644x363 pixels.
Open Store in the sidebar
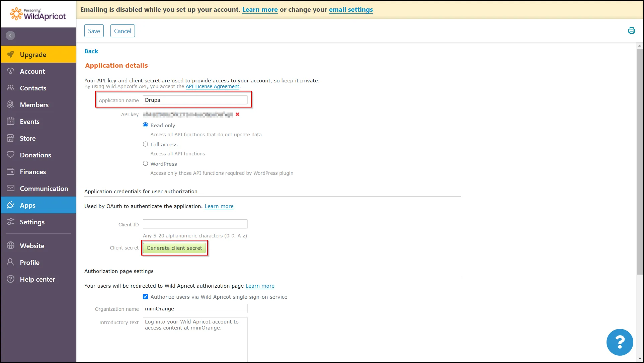(x=38, y=138)
